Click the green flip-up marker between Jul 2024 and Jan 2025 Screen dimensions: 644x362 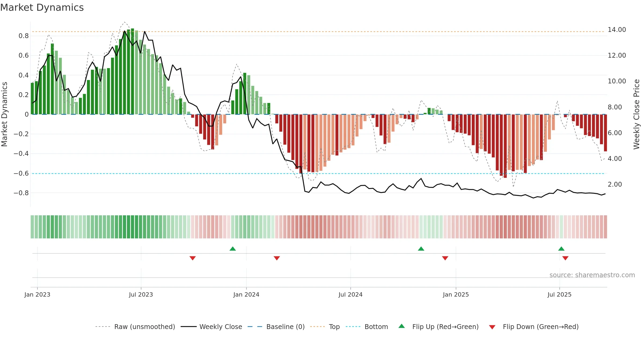pyautogui.click(x=421, y=249)
